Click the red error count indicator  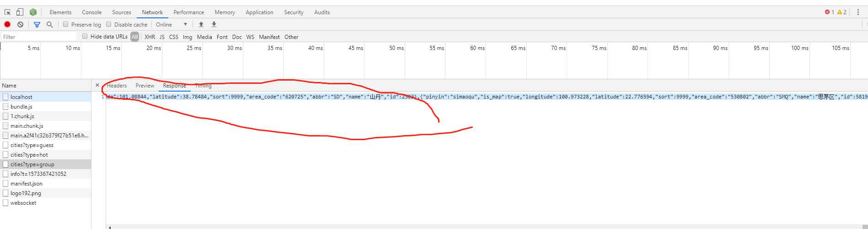tap(829, 12)
